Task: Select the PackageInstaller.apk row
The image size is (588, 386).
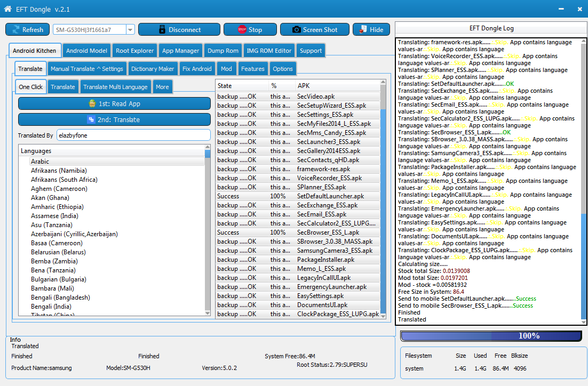Action: pyautogui.click(x=298, y=260)
